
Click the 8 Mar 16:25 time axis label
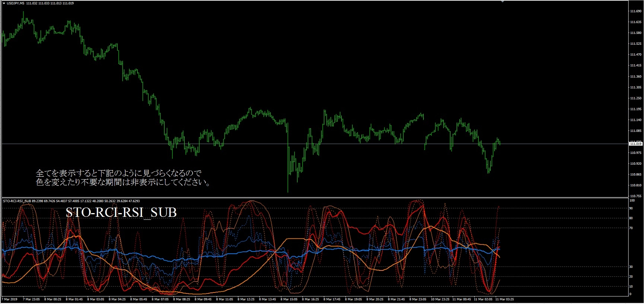tap(310, 299)
